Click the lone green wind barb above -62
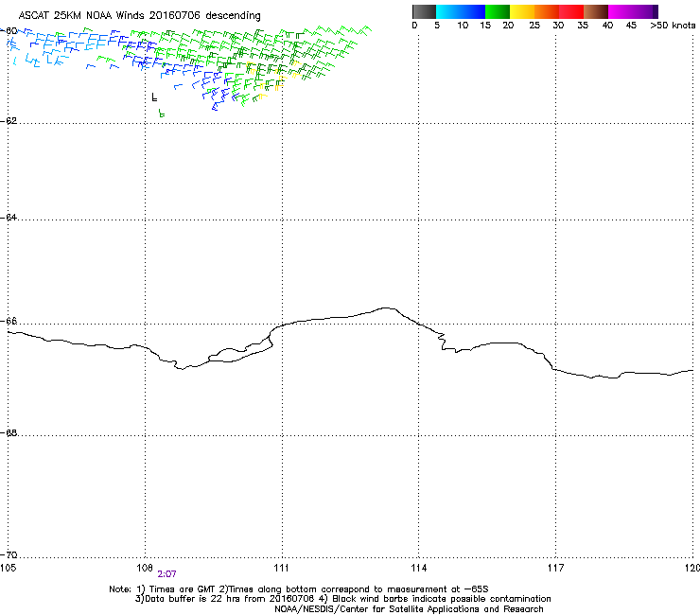This screenshot has width=700, height=615. pyautogui.click(x=161, y=114)
